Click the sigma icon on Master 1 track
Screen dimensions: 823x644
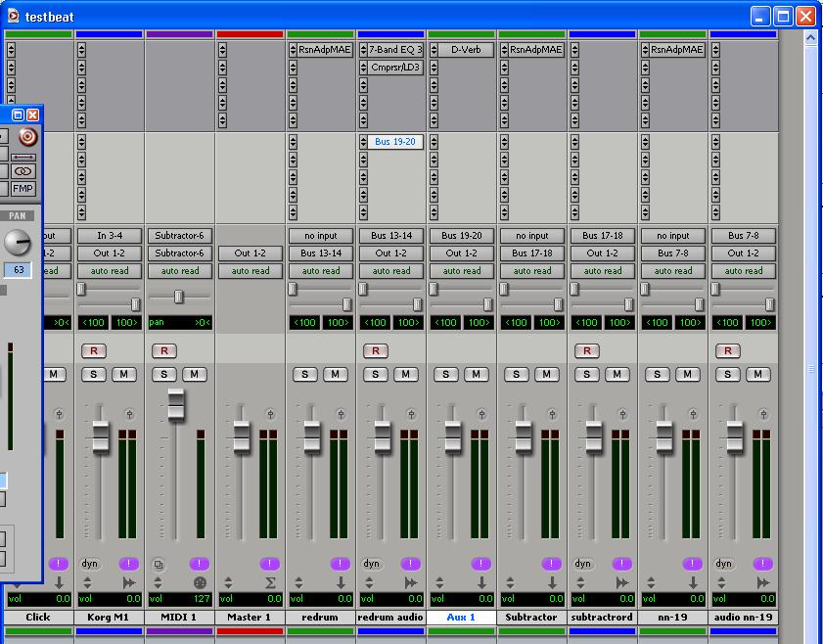pyautogui.click(x=270, y=582)
